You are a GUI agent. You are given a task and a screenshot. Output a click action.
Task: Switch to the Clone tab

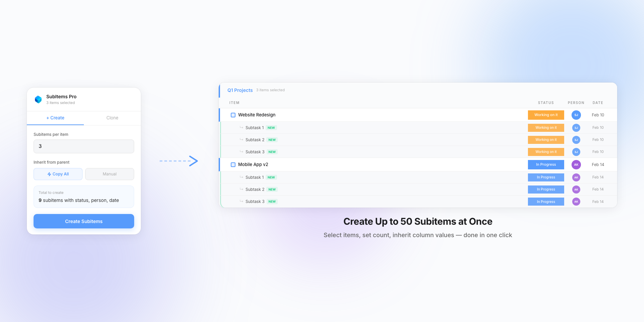click(x=112, y=118)
